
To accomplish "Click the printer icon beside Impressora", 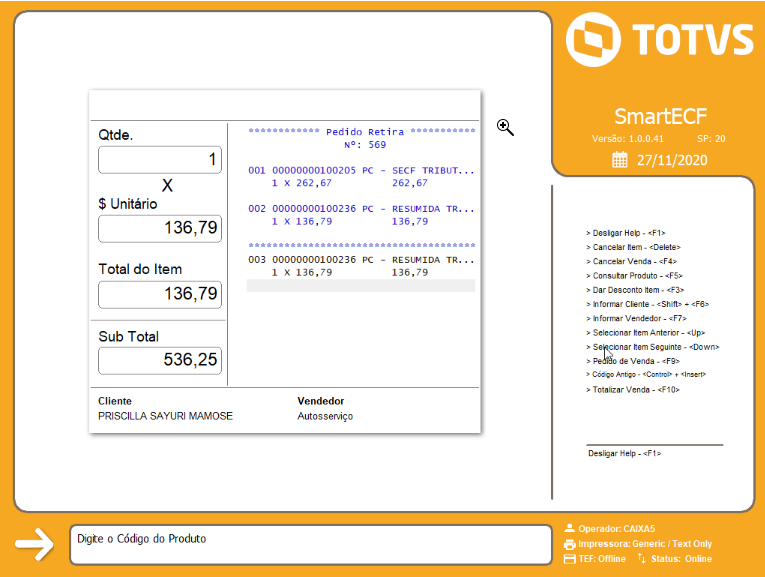I will tap(569, 544).
